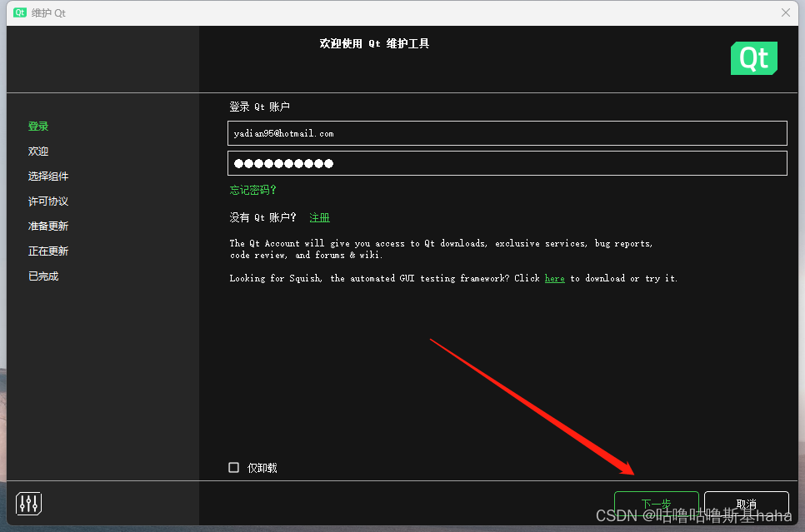Click the 下一步 (Next) button
Image resolution: width=805 pixels, height=532 pixels.
point(657,503)
